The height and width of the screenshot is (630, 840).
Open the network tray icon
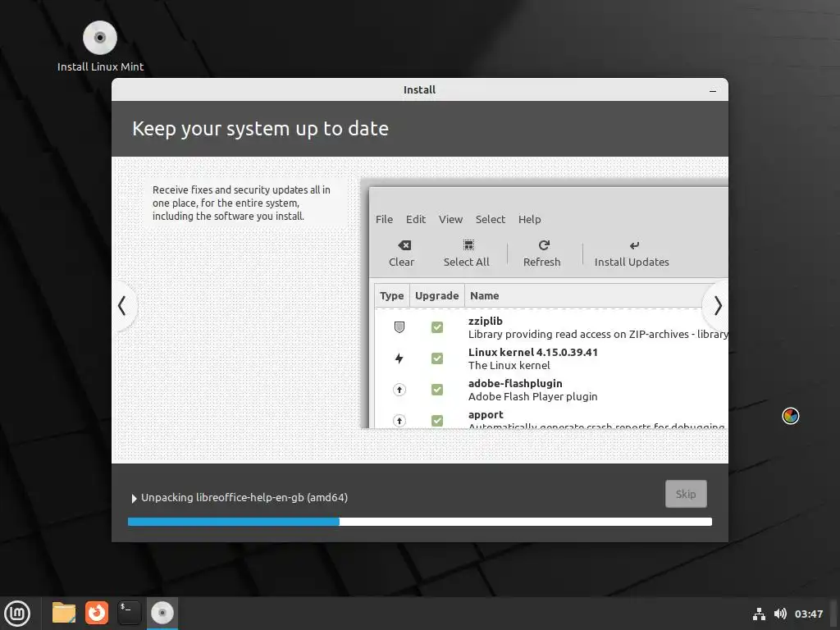(759, 614)
